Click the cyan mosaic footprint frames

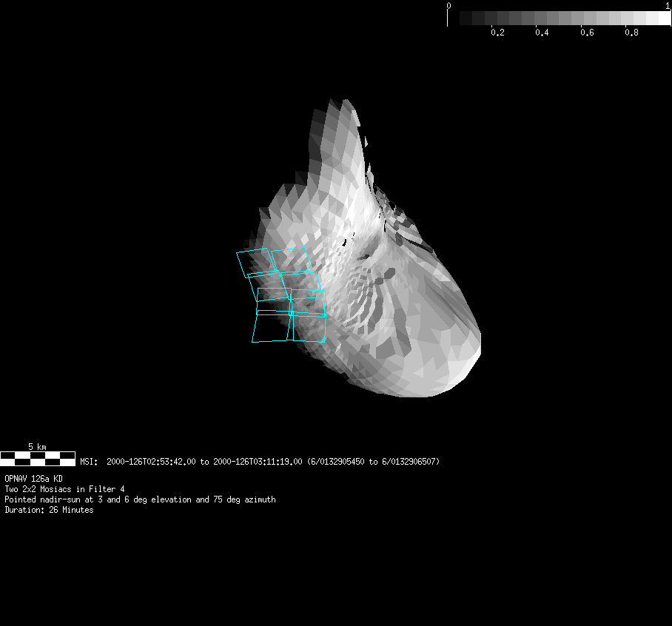(281, 295)
